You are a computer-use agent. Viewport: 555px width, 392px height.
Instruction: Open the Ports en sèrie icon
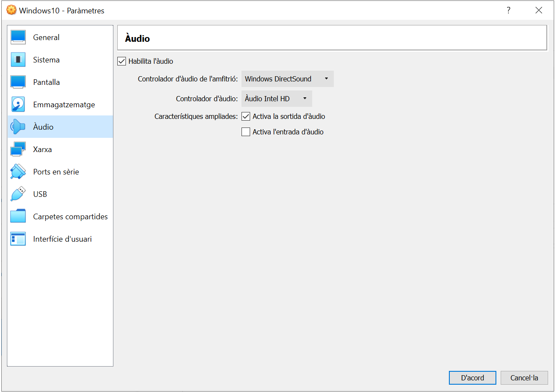[18, 172]
